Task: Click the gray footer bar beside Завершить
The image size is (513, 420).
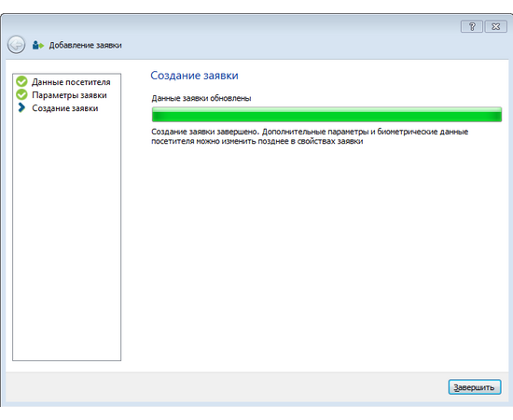Action: point(226,387)
